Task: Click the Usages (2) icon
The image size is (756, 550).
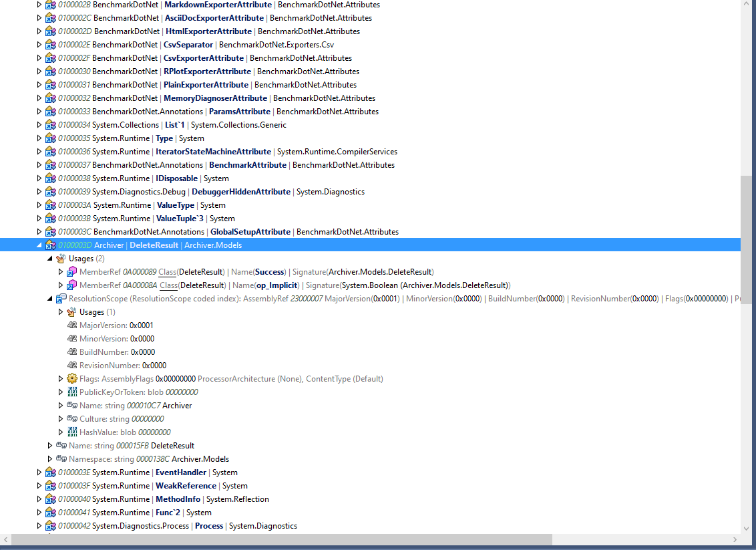Action: 61,259
